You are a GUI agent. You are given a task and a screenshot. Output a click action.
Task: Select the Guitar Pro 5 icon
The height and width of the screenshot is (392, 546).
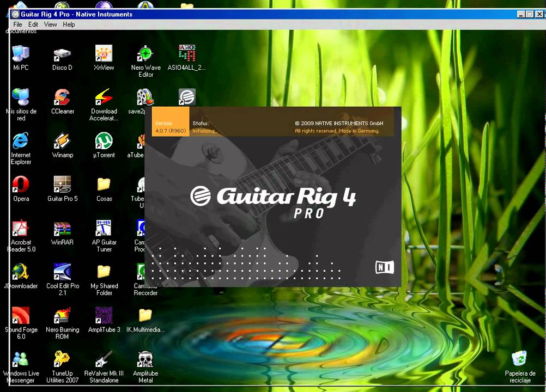[62, 185]
